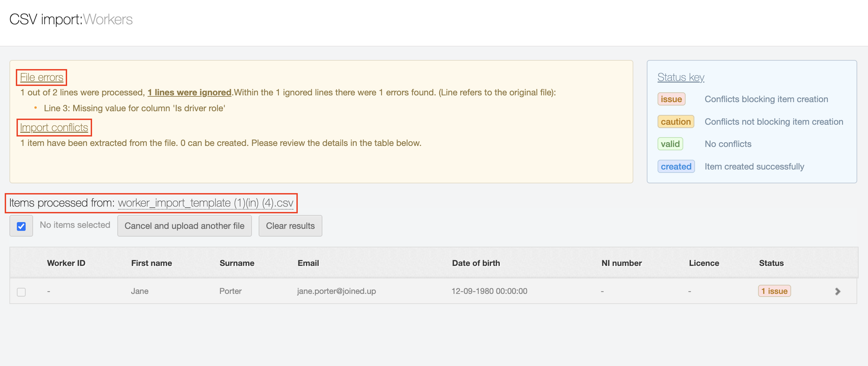The height and width of the screenshot is (366, 868).
Task: Click the File errors heading
Action: (42, 77)
